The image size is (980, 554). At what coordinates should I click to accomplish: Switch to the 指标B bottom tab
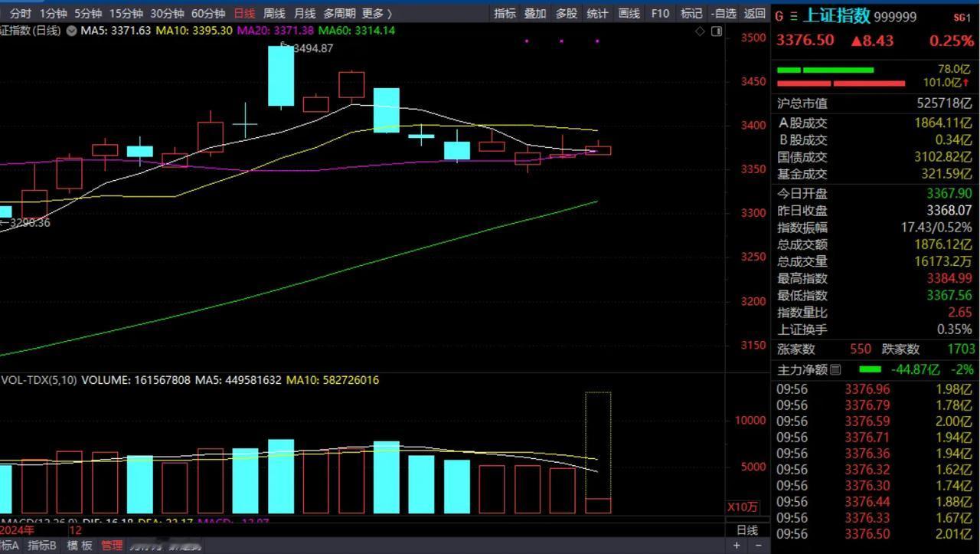[43, 546]
